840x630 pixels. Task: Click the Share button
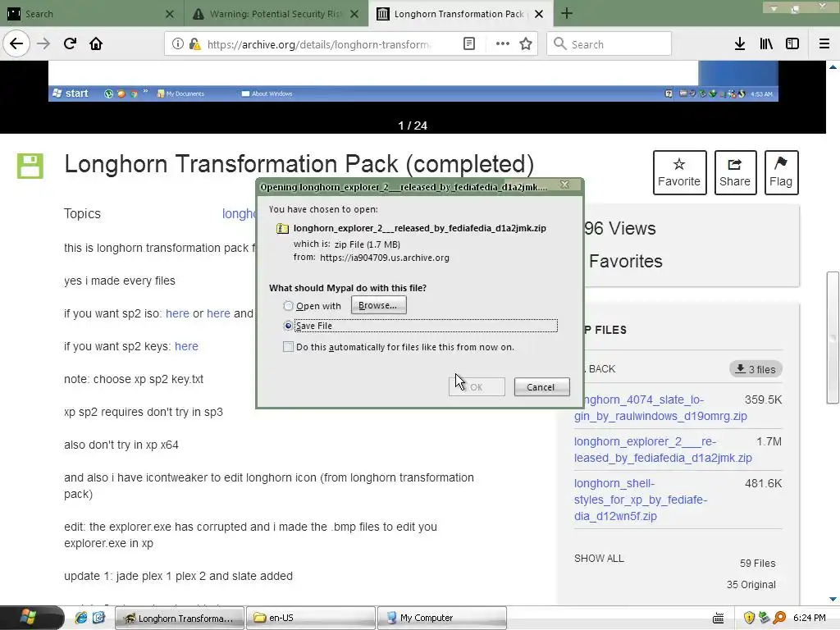pos(735,172)
